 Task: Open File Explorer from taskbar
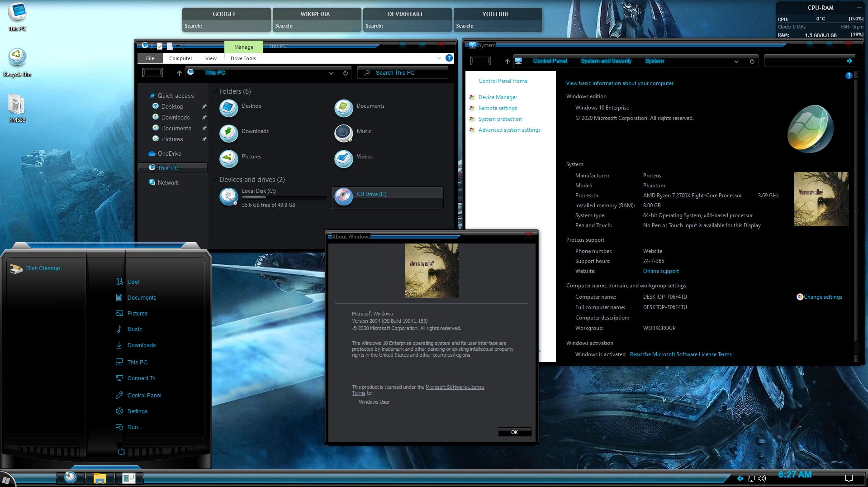[x=100, y=478]
